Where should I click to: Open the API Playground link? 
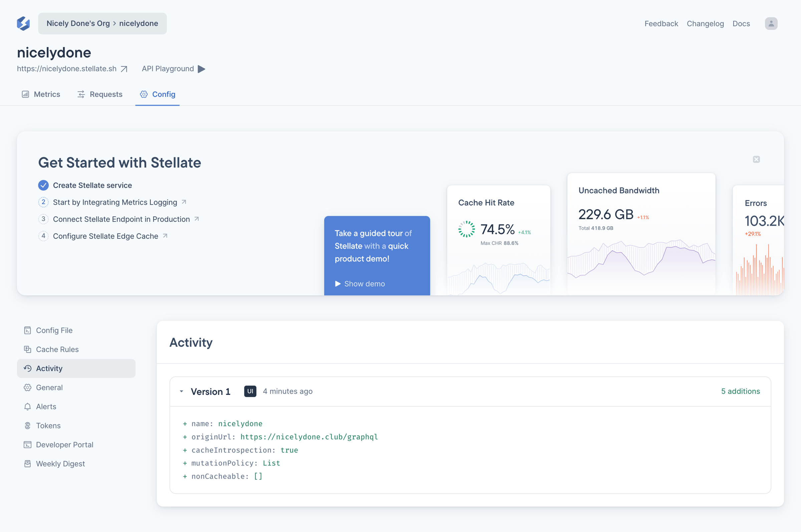tap(168, 69)
